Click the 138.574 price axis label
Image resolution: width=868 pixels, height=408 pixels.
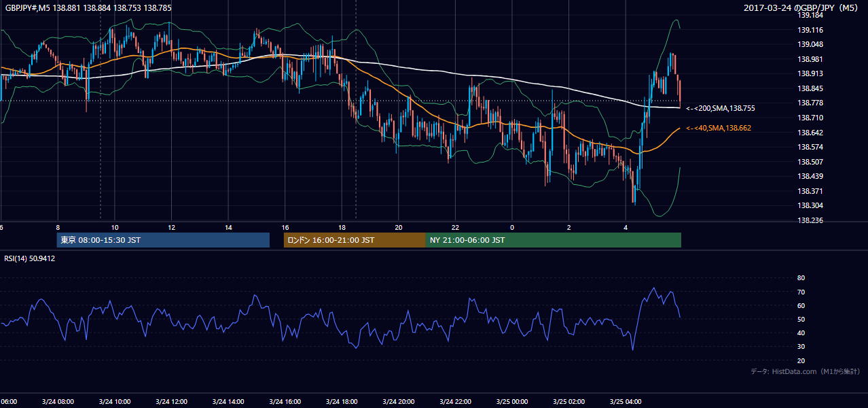tap(810, 147)
